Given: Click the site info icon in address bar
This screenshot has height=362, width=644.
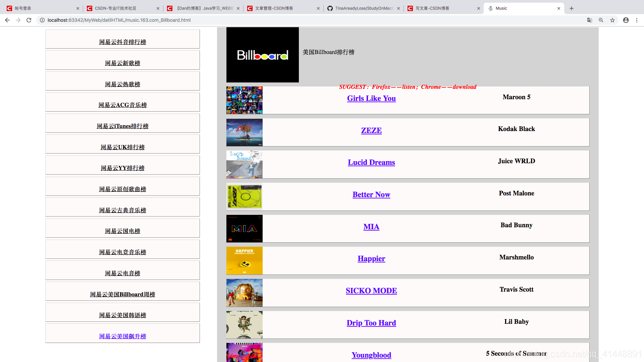Looking at the screenshot, I should coord(42,20).
